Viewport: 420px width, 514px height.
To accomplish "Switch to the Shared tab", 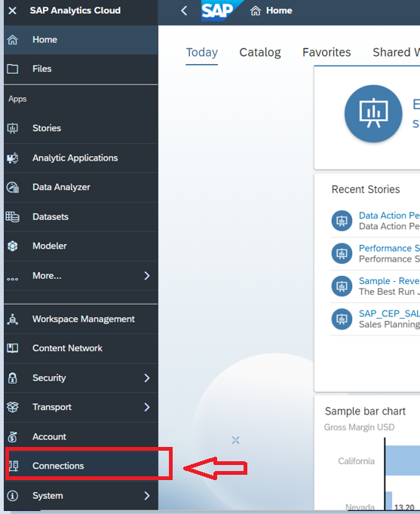I will 396,53.
